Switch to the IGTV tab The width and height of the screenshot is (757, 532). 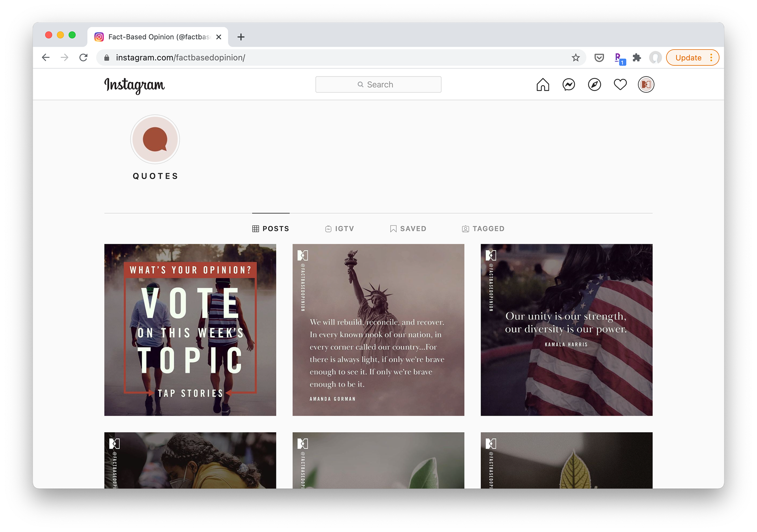click(x=339, y=229)
